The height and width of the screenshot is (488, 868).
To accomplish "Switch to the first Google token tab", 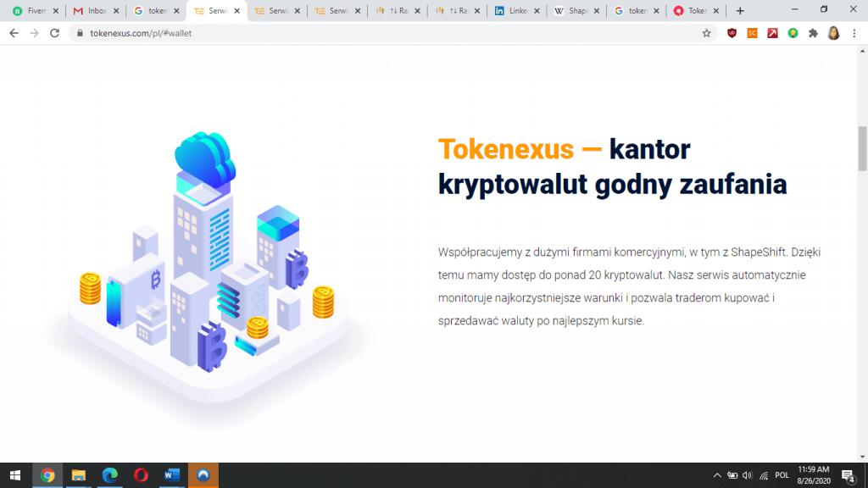I will pos(156,10).
